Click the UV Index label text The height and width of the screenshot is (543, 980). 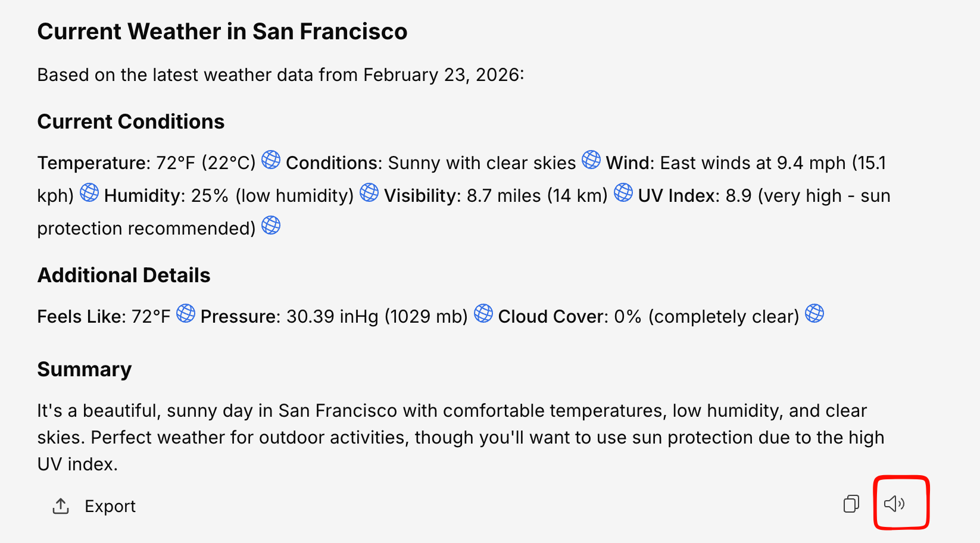click(678, 196)
